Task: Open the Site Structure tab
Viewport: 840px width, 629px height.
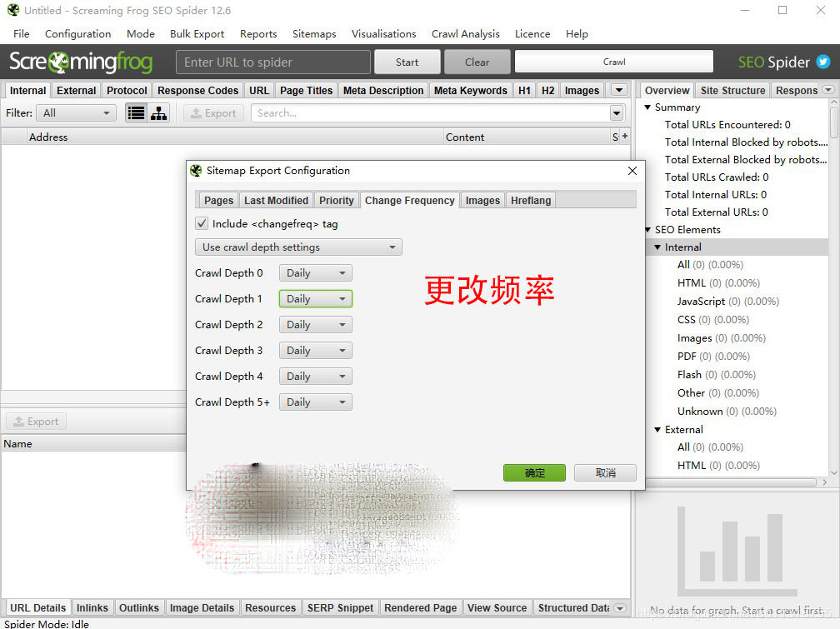Action: 732,90
